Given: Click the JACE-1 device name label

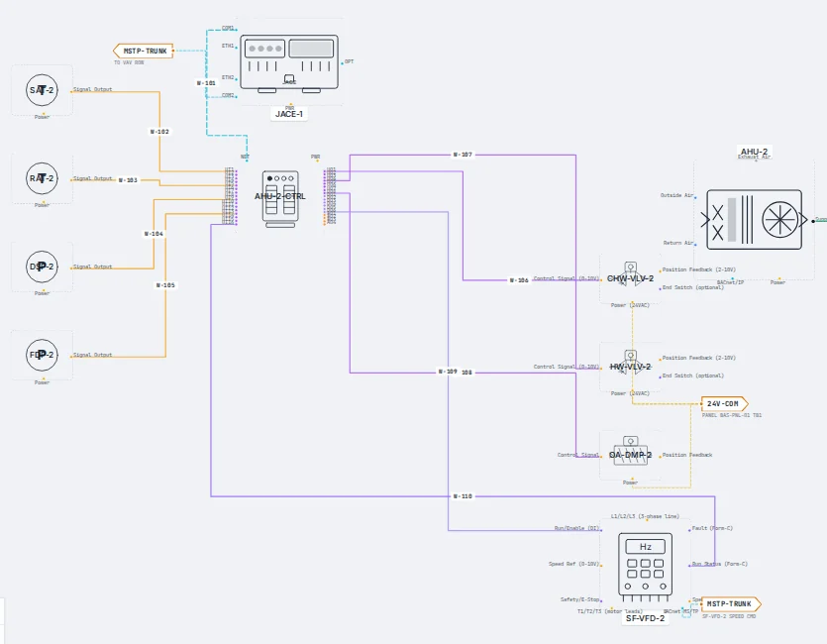Looking at the screenshot, I should pos(289,114).
